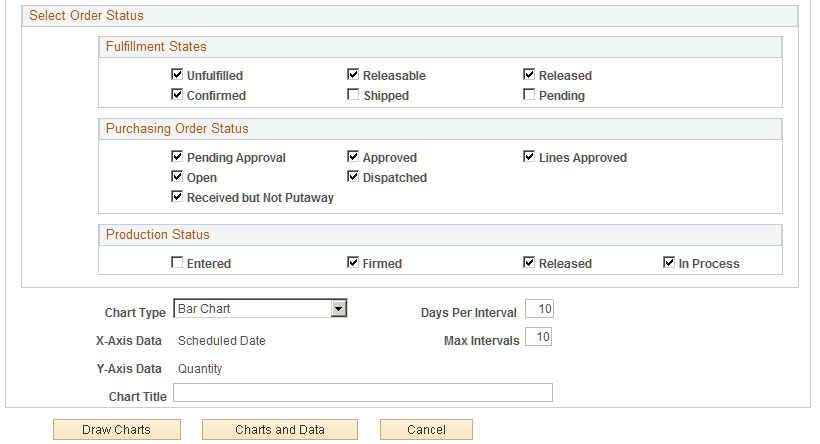
Task: Focus the Chart Title text box
Action: click(x=362, y=393)
